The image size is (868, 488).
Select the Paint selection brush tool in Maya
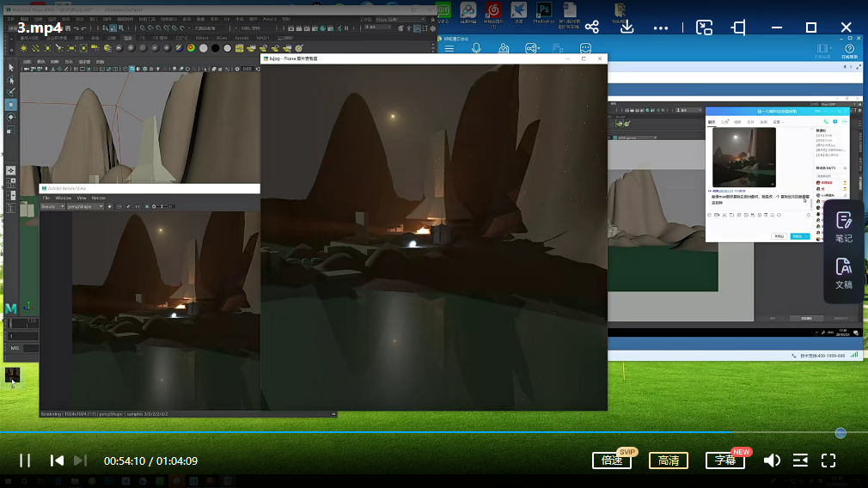click(x=10, y=92)
